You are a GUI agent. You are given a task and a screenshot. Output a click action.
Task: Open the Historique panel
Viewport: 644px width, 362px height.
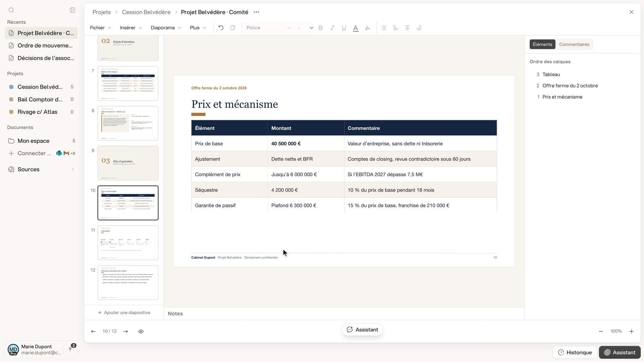(x=575, y=352)
